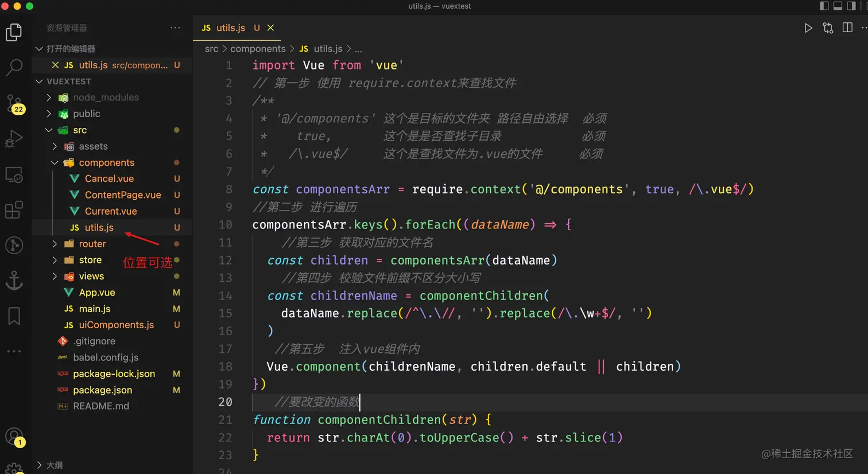Open changes using the compare icon
This screenshot has width=868, height=474.
(828, 28)
